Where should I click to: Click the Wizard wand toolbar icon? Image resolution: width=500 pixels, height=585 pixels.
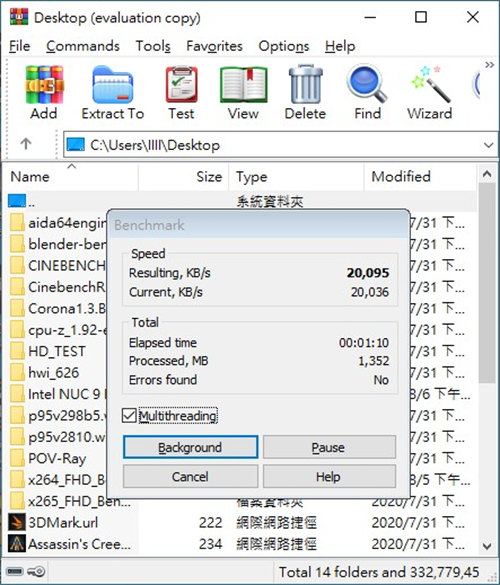(430, 84)
